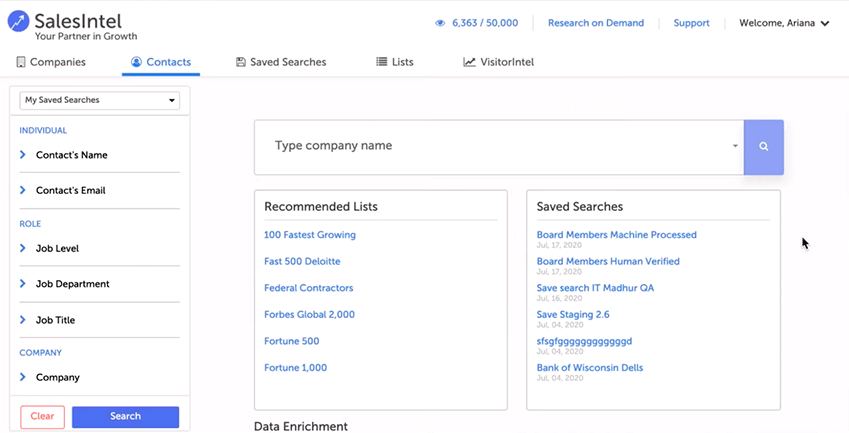Image resolution: width=849 pixels, height=433 pixels.
Task: Open the VisitorIntel tab
Action: (499, 62)
